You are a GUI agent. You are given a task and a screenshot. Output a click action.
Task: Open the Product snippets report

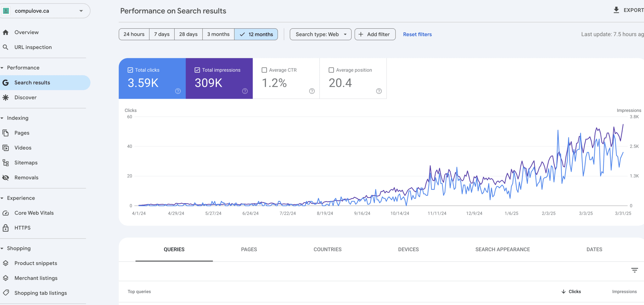point(36,263)
